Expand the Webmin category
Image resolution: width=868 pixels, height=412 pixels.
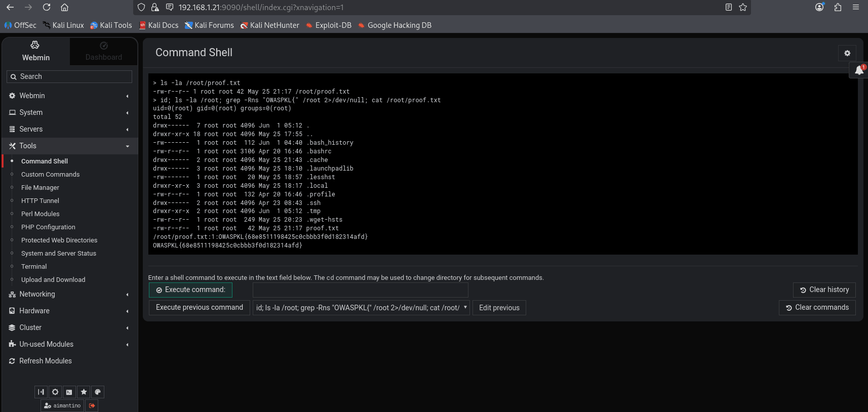coord(69,96)
